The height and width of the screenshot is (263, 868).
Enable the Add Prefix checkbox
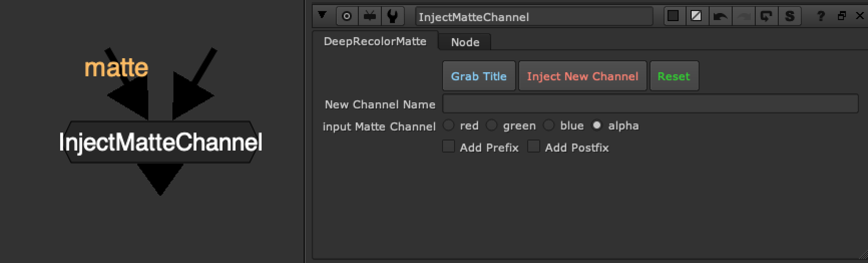pos(449,147)
